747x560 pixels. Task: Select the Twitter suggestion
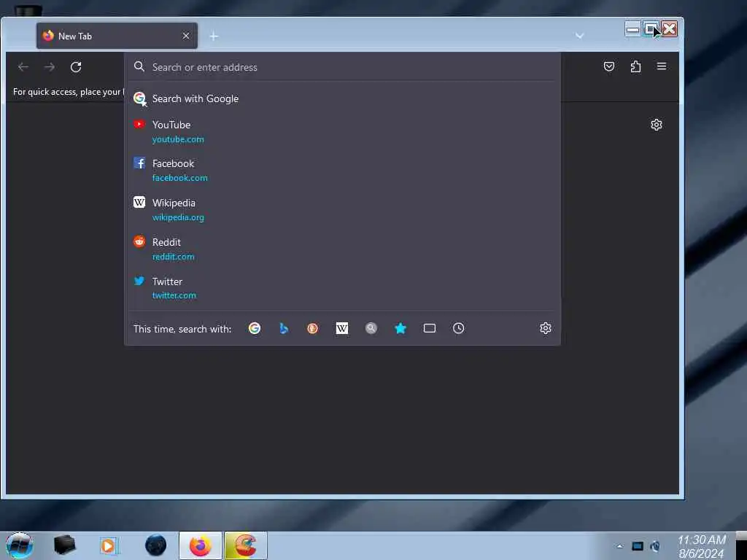click(342, 288)
